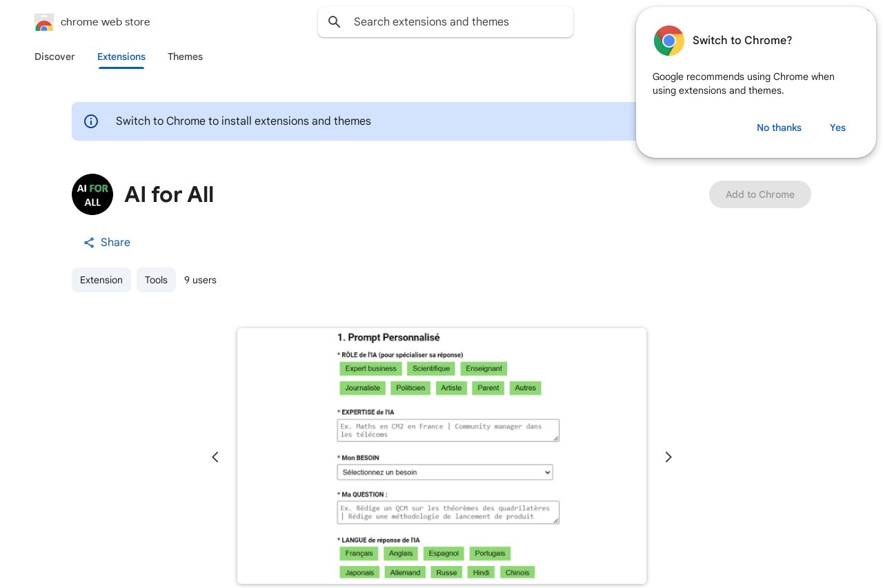Screen dimensions: 883x588
Task: Click 'Hindi' language tag in the screenshot
Action: [x=481, y=573]
